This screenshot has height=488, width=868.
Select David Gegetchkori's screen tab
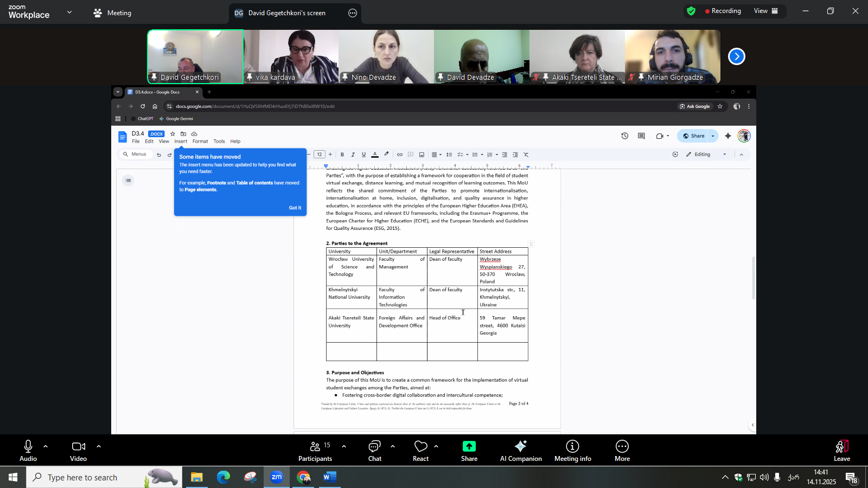[286, 13]
